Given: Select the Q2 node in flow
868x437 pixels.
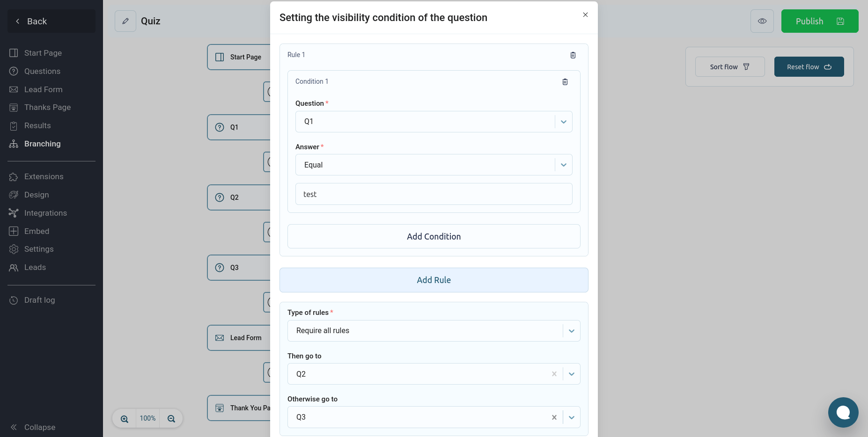Looking at the screenshot, I should (x=239, y=197).
